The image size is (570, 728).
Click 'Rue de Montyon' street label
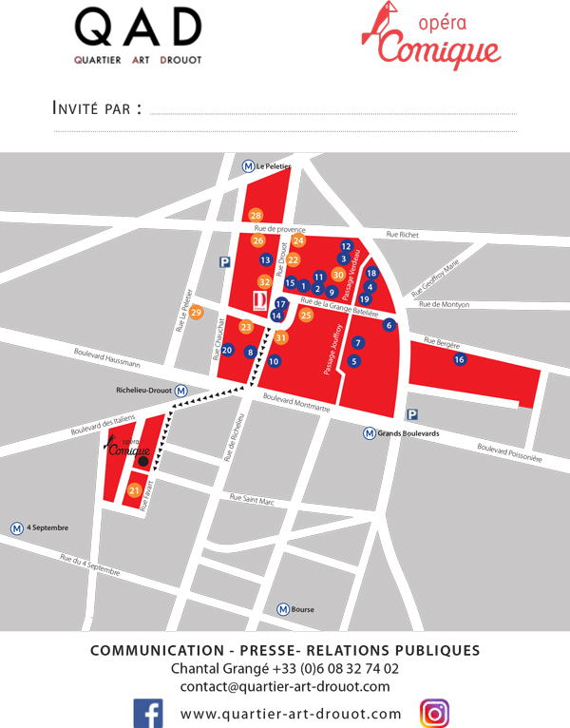click(x=445, y=304)
